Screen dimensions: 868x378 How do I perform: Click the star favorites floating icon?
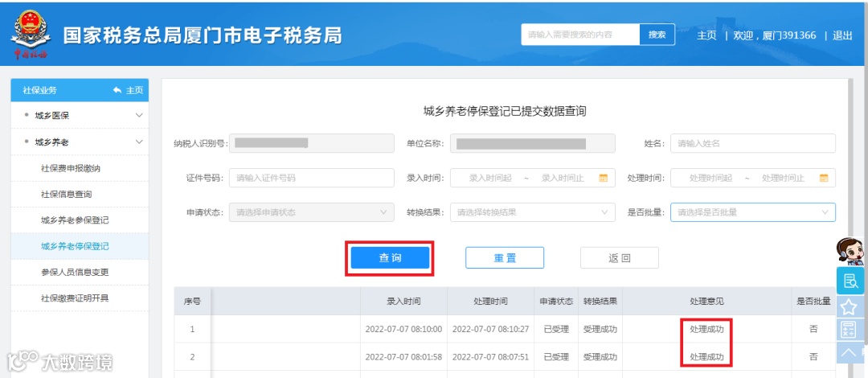click(x=850, y=306)
